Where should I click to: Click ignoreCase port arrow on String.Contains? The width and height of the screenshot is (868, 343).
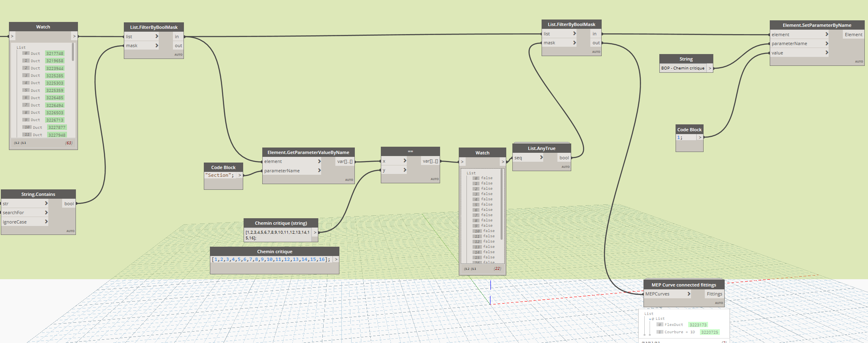[x=46, y=222]
